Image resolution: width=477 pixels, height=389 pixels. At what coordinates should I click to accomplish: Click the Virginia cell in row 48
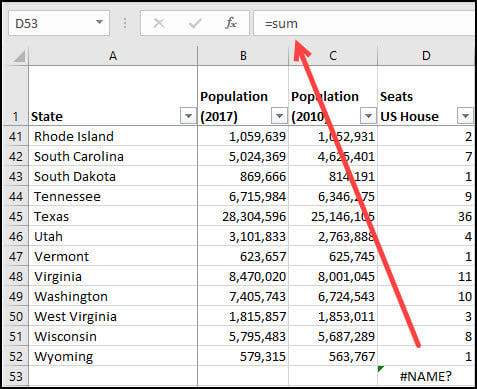tap(113, 276)
